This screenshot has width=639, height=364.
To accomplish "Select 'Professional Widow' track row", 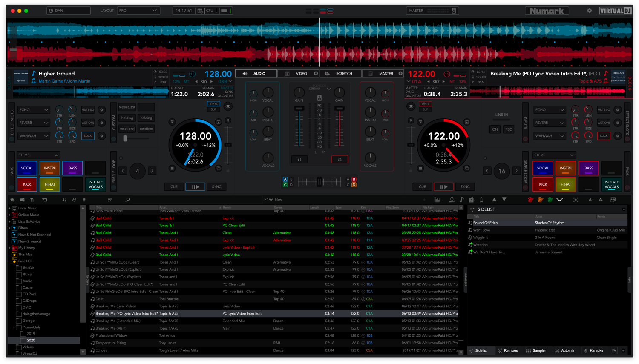I will (x=275, y=335).
